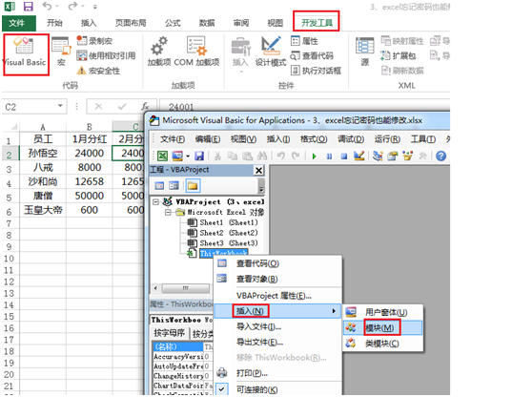532x397 pixels.
Task: Select Sheet2 (Sheet2) in project tree
Action: (x=228, y=233)
